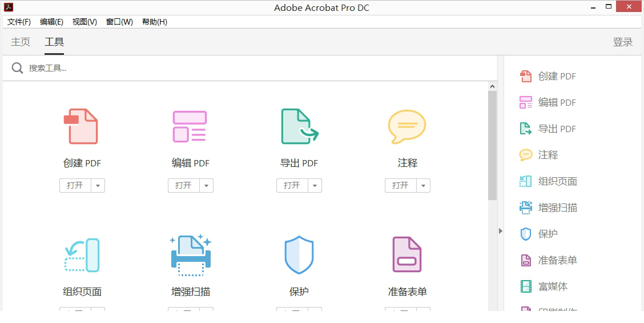Image resolution: width=644 pixels, height=323 pixels.
Task: Select 创建 PDF icon in right sidebar
Action: (526, 76)
